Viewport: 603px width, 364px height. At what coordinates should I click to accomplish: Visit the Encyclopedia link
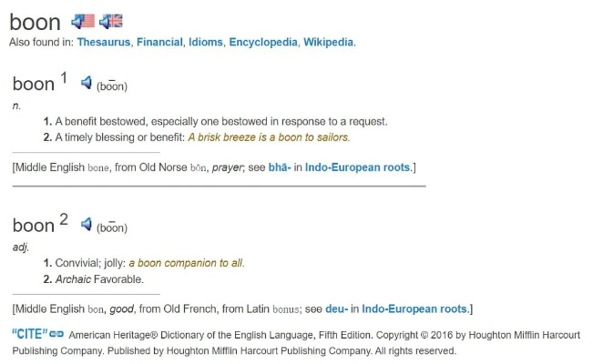click(262, 43)
